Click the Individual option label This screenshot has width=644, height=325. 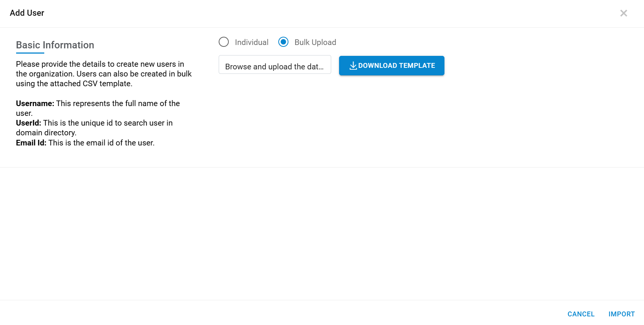pyautogui.click(x=251, y=42)
